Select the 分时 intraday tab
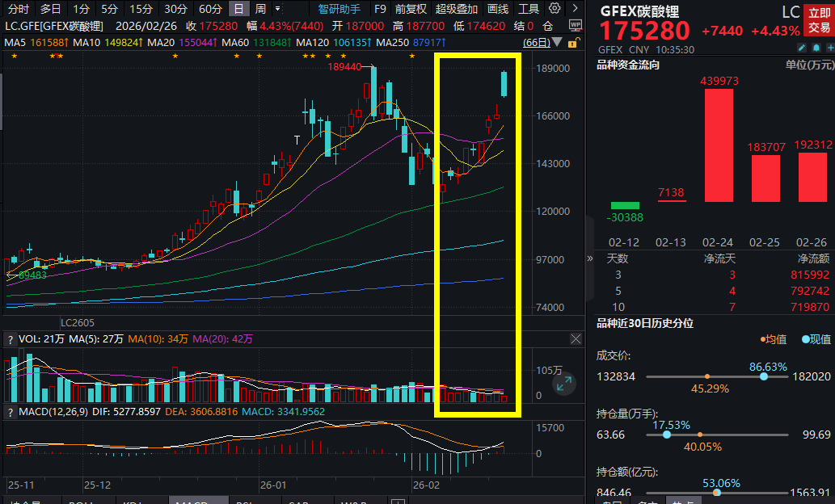This screenshot has height=504, width=835. pos(18,9)
